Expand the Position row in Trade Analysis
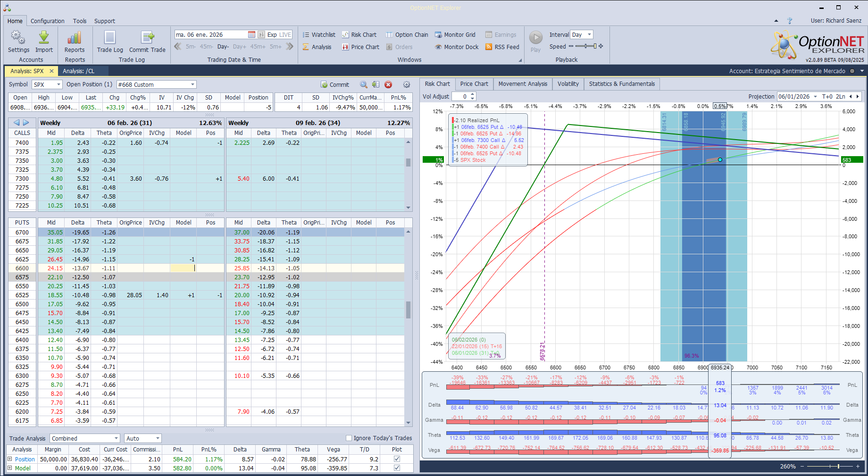Image resolution: width=868 pixels, height=476 pixels. pos(10,459)
